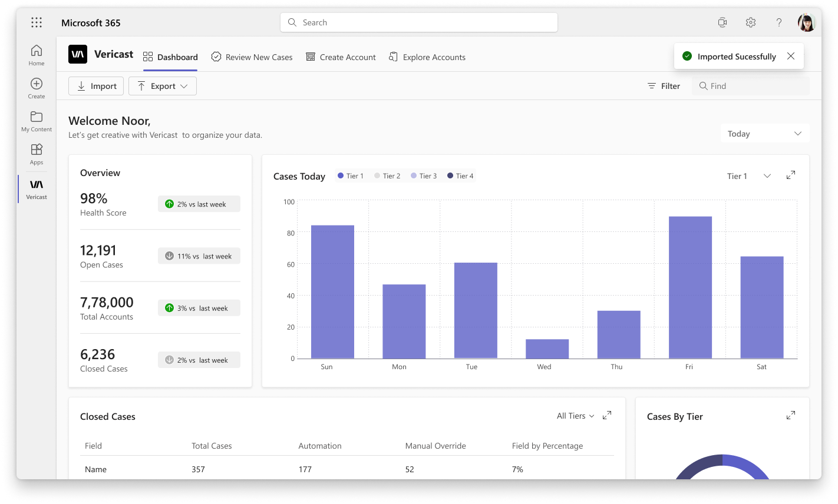This screenshot has height=504, width=838.
Task: Toggle Tier 3 in chart legend
Action: coord(424,175)
